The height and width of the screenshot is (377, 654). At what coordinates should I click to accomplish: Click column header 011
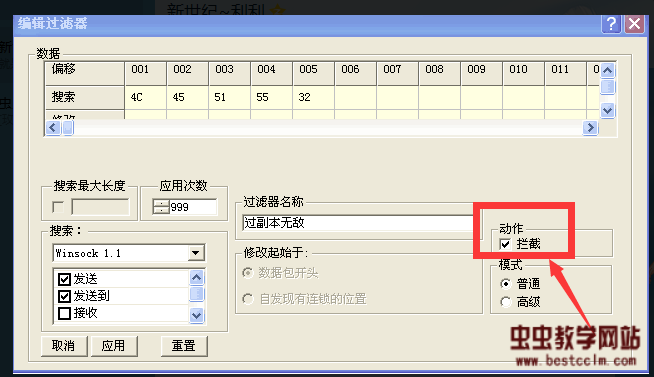point(566,73)
